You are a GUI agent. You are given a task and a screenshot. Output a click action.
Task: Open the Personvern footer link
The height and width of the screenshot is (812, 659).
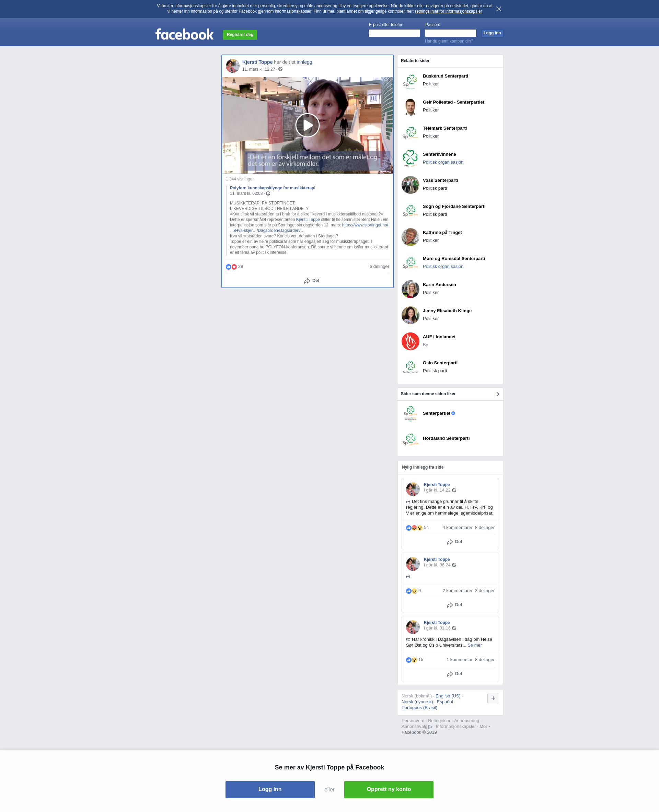pyautogui.click(x=413, y=721)
